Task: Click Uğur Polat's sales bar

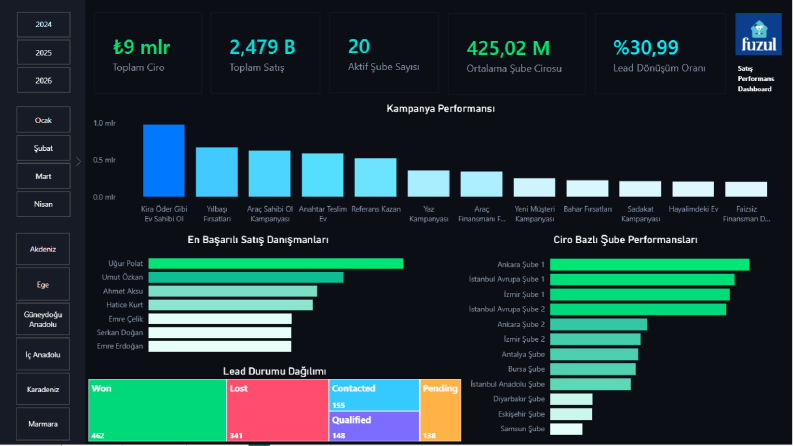Action: click(276, 263)
